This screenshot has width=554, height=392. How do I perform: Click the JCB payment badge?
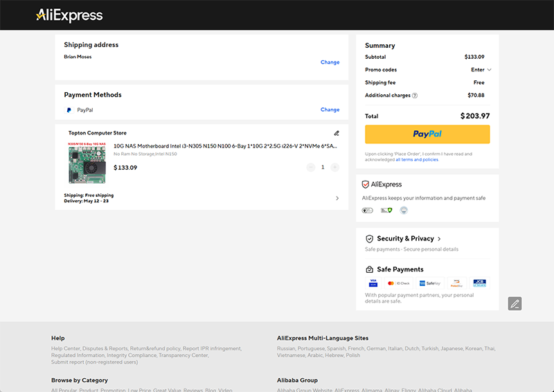pos(479,283)
